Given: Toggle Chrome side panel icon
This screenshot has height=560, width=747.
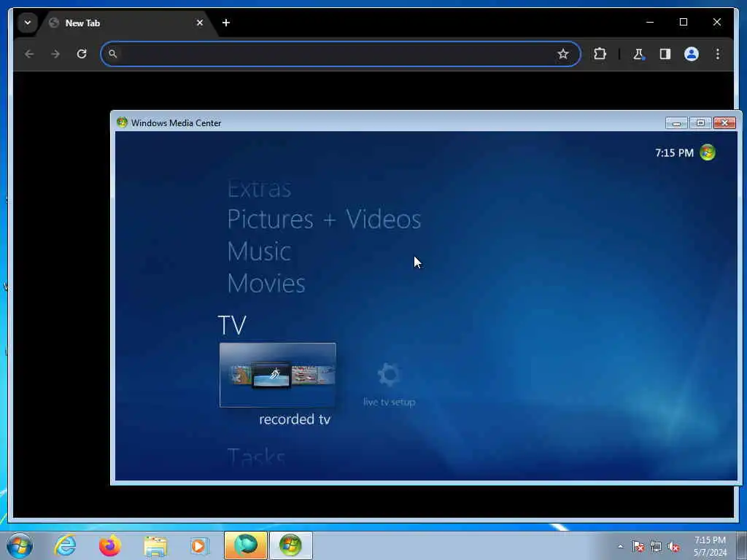Looking at the screenshot, I should [x=665, y=54].
